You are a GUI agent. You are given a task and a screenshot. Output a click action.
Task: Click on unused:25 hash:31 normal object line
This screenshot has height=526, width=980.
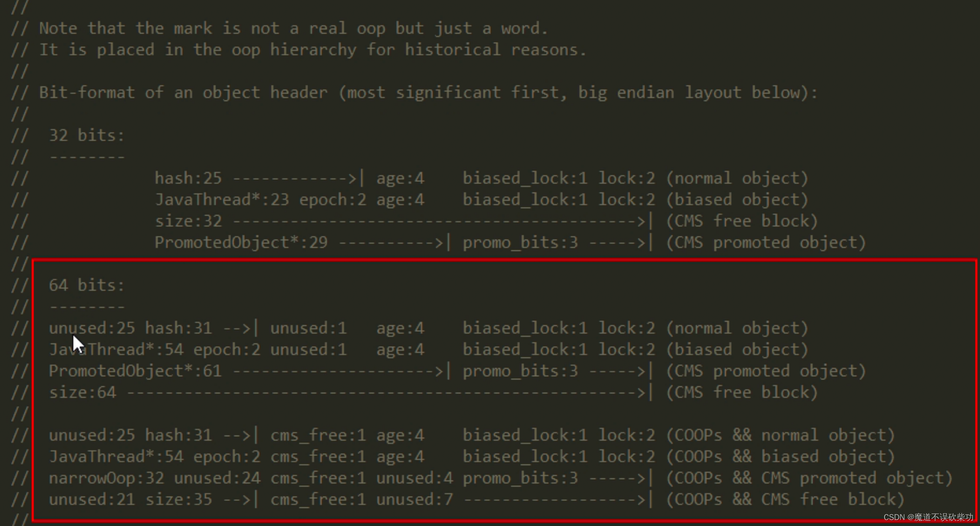pyautogui.click(x=428, y=328)
